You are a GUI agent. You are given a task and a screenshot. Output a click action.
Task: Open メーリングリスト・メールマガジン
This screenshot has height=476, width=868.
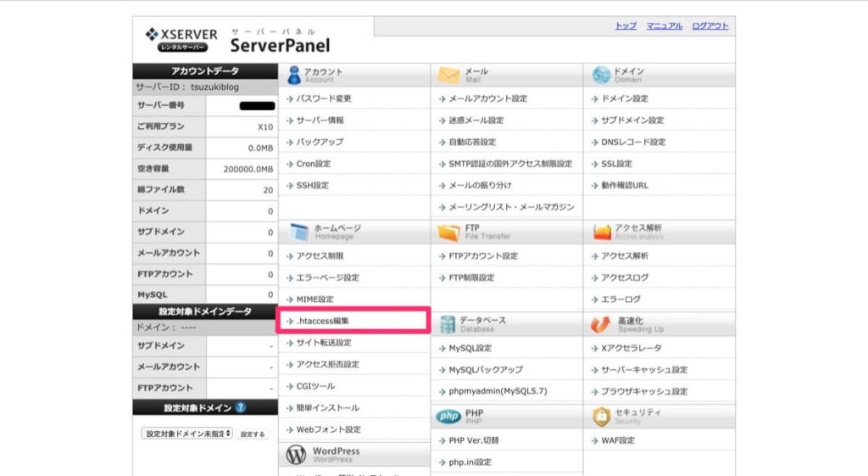click(x=511, y=207)
